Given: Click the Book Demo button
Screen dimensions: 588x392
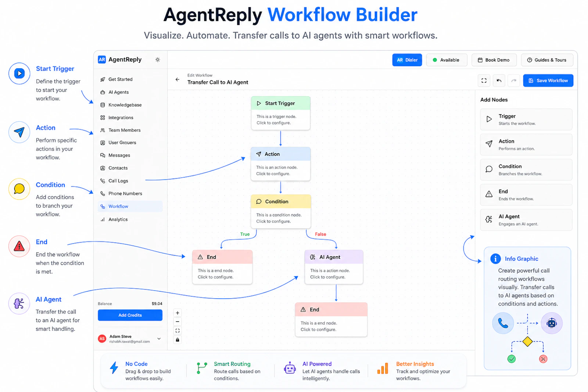Looking at the screenshot, I should pos(494,60).
